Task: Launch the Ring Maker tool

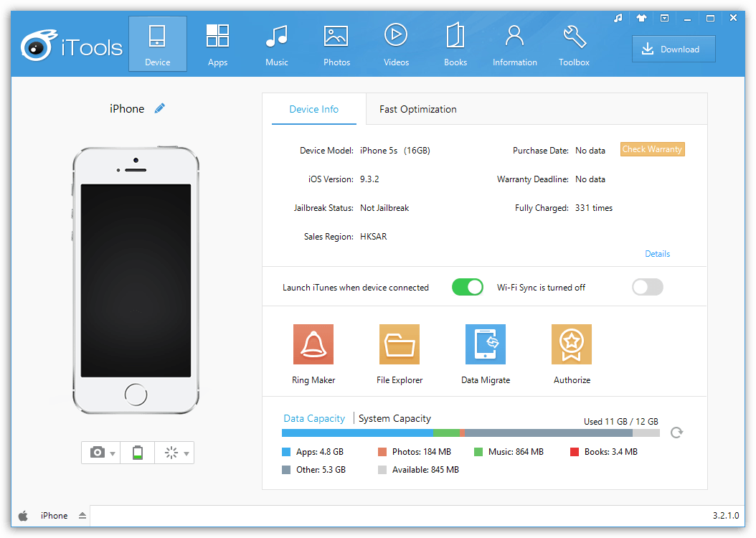Action: (x=313, y=354)
